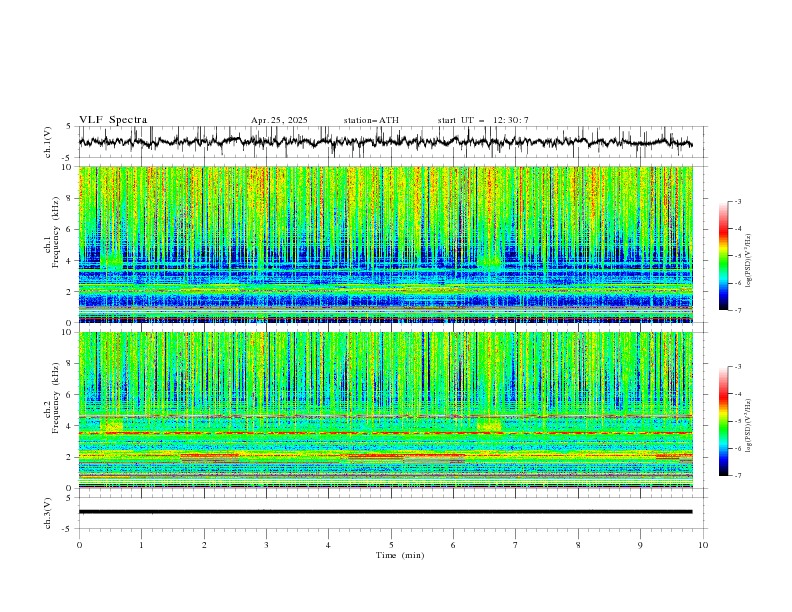
Task: Click the "8" tick on the time axis
Action: [x=578, y=545]
